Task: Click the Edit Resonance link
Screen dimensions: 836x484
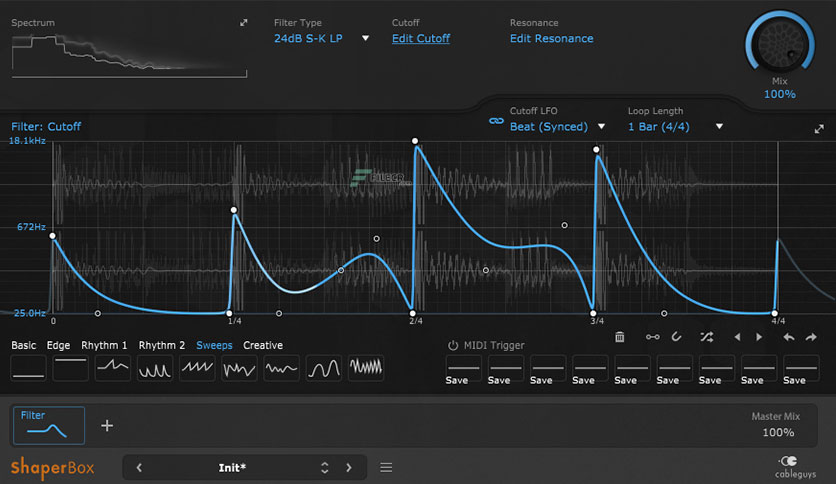Action: pyautogui.click(x=551, y=39)
